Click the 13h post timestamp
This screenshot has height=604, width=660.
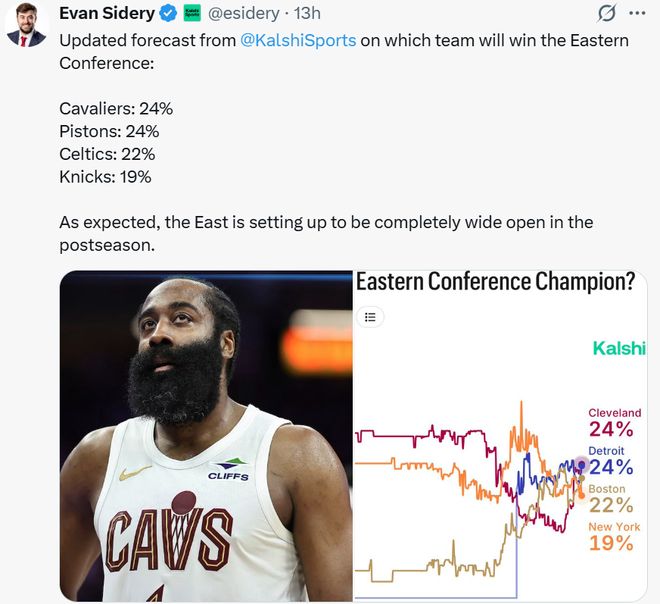pyautogui.click(x=308, y=13)
